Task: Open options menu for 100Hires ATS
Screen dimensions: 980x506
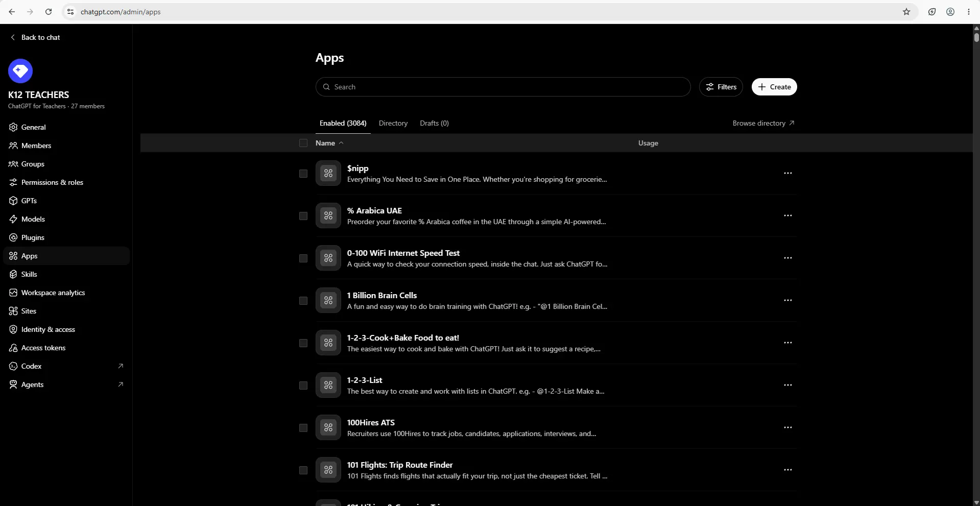Action: point(788,427)
